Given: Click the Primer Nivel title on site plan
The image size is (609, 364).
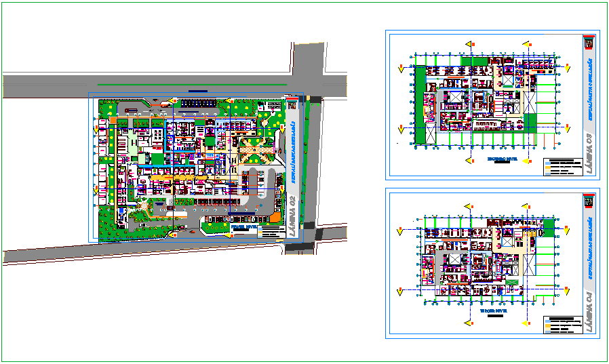Looking at the screenshot, I should click(x=243, y=228).
